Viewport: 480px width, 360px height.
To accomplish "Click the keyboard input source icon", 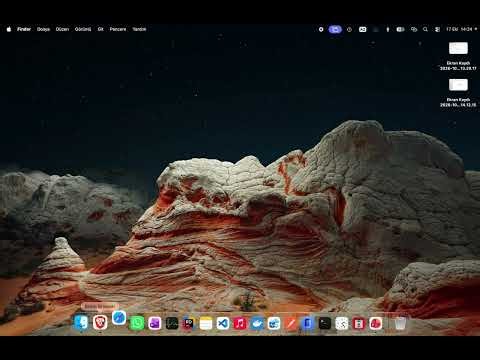I will tap(363, 29).
